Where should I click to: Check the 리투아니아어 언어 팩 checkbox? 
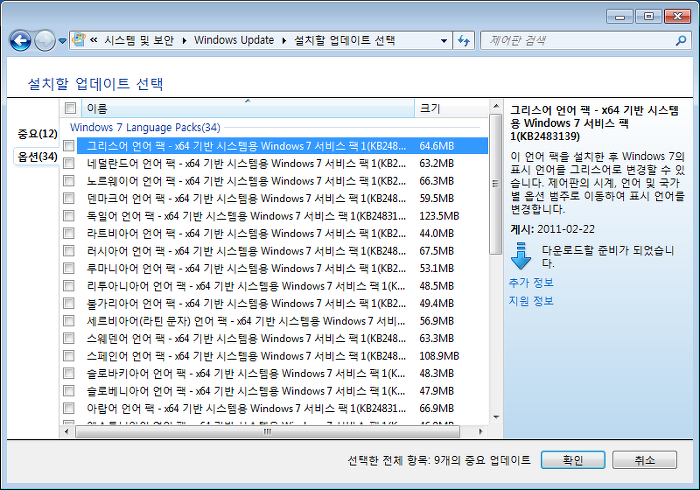(x=69, y=286)
